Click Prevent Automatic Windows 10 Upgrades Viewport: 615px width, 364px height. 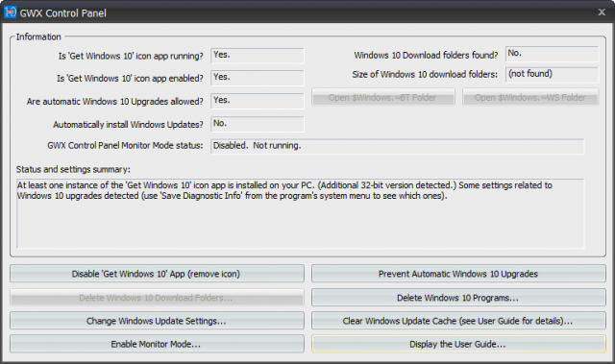pos(458,274)
